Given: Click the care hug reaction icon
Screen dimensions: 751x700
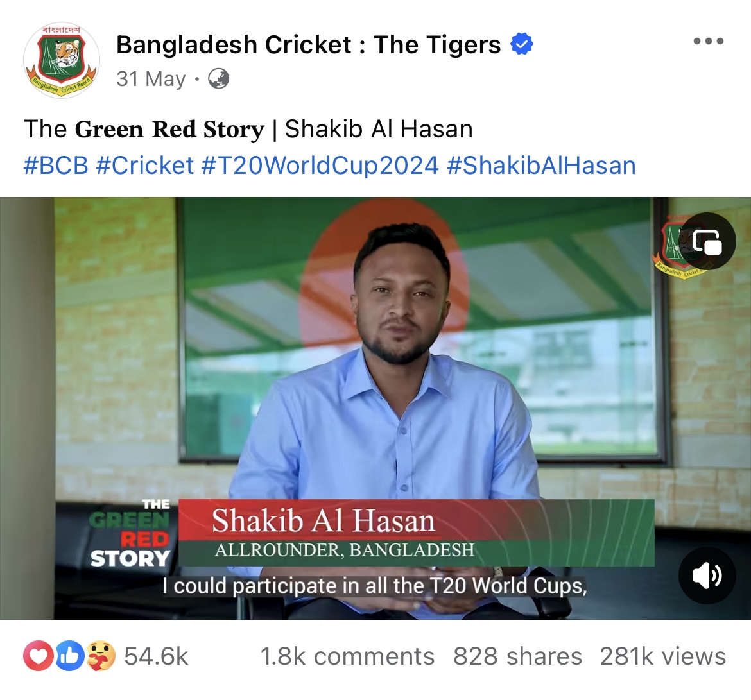Looking at the screenshot, I should [x=101, y=656].
